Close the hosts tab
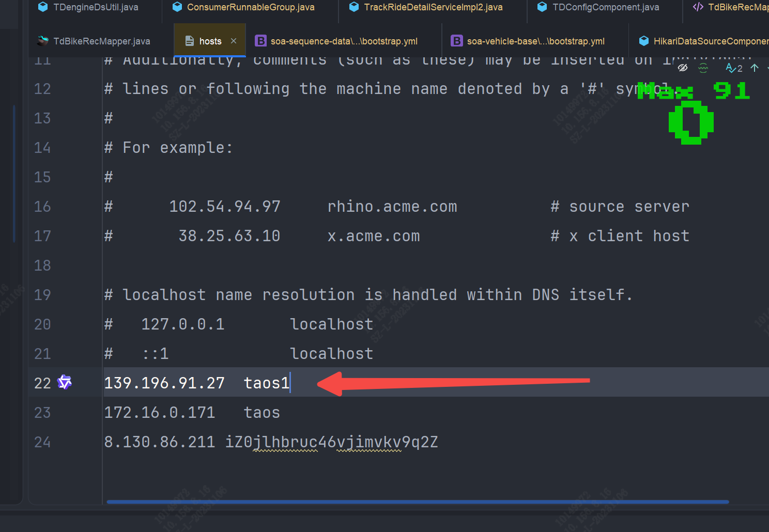 [234, 41]
